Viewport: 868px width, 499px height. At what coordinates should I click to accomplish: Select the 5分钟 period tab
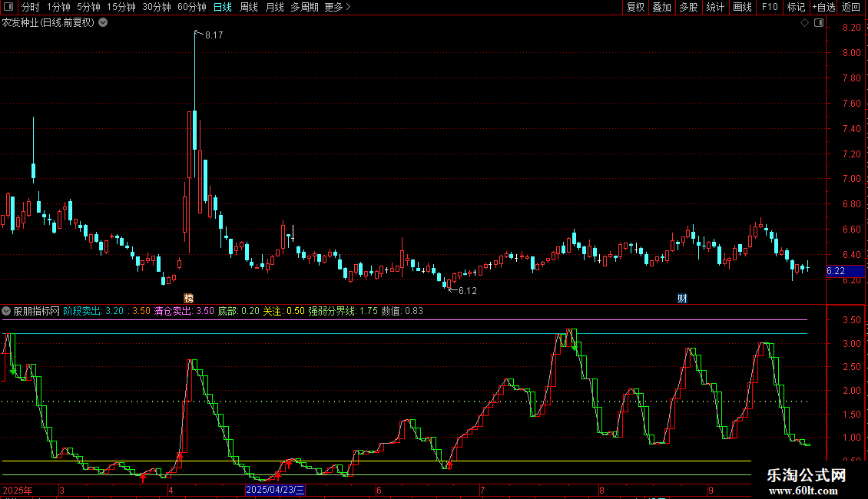(x=88, y=7)
